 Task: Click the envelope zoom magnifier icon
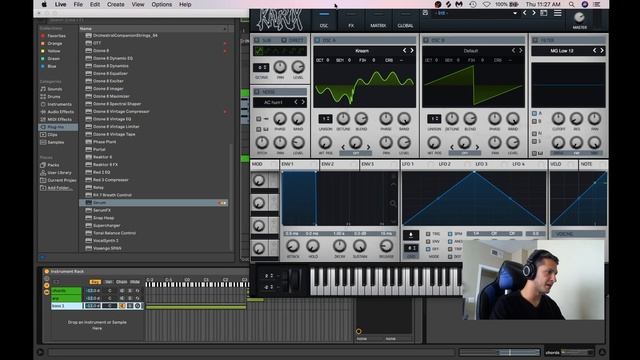click(x=393, y=203)
